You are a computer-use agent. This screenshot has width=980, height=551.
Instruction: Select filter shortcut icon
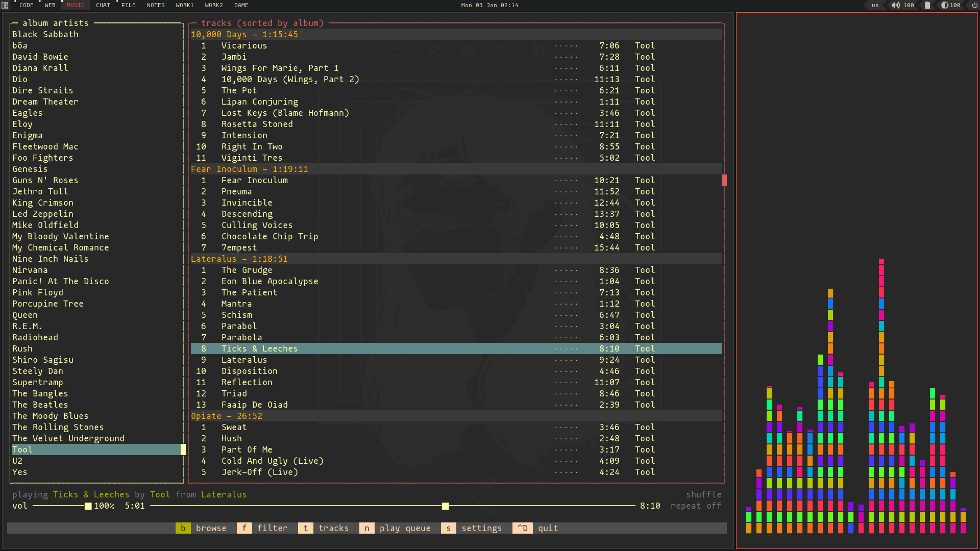244,528
